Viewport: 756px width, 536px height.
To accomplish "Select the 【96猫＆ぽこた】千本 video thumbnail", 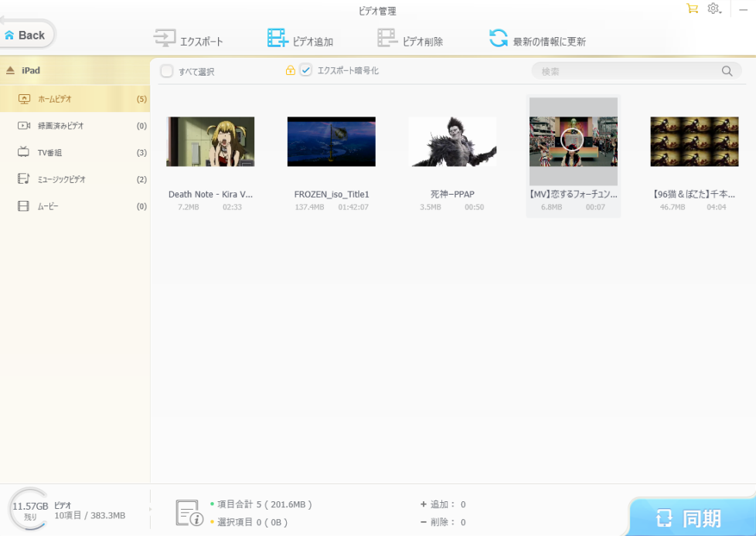I will point(694,141).
